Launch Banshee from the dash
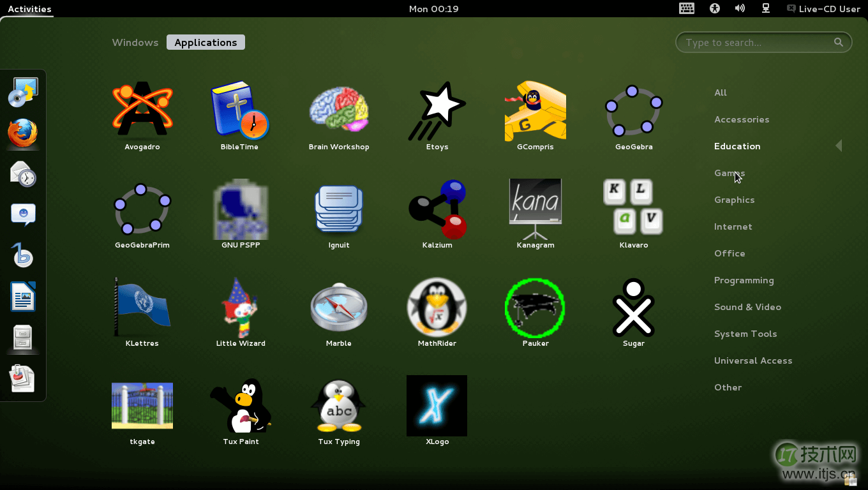Viewport: 868px width, 490px height. (23, 255)
